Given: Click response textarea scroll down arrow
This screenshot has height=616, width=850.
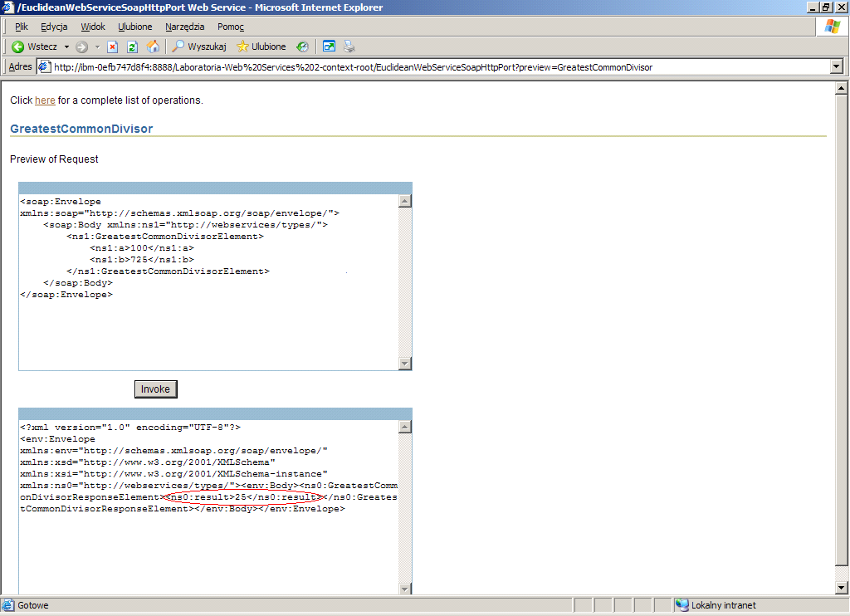Looking at the screenshot, I should (405, 589).
